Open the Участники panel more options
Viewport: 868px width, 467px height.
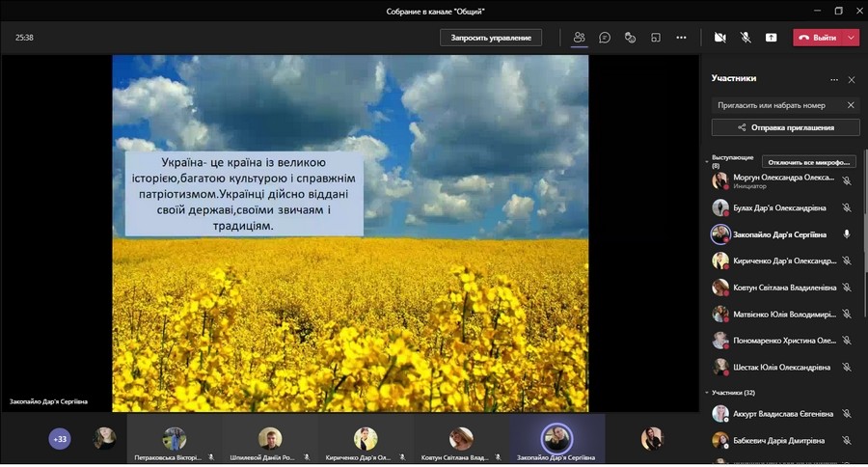[834, 79]
